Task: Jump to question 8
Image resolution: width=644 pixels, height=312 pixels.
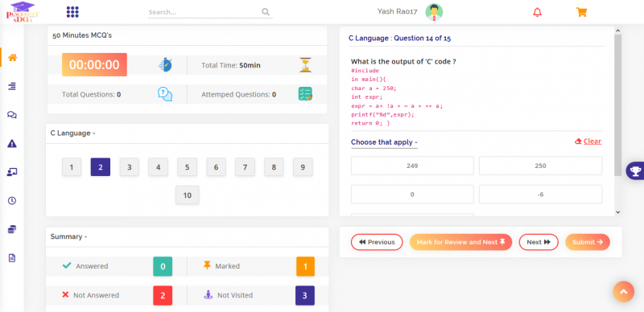Action: 274,167
